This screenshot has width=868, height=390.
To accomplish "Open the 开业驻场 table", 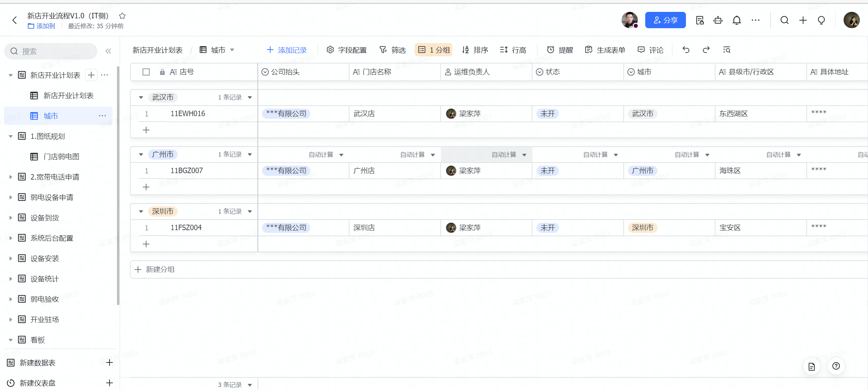I will coord(45,319).
